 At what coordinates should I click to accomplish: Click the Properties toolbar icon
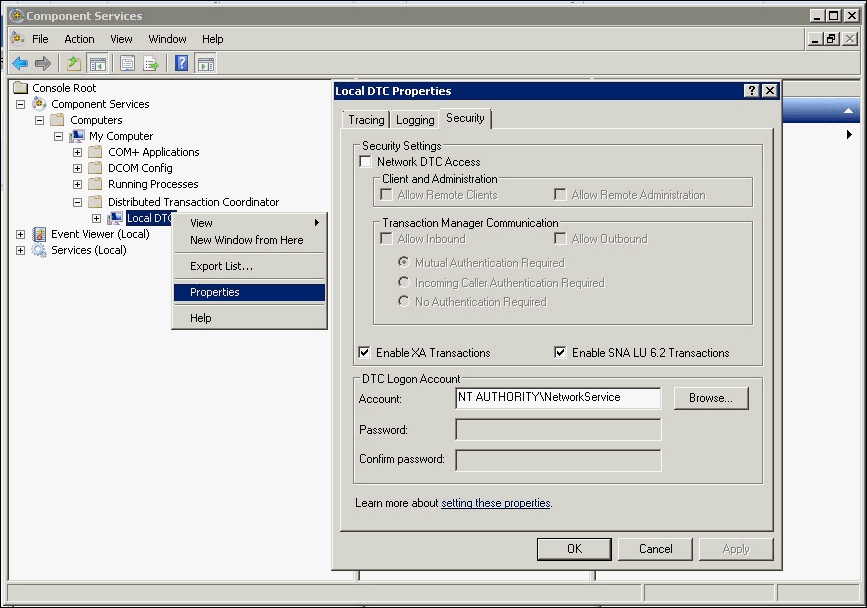point(128,64)
